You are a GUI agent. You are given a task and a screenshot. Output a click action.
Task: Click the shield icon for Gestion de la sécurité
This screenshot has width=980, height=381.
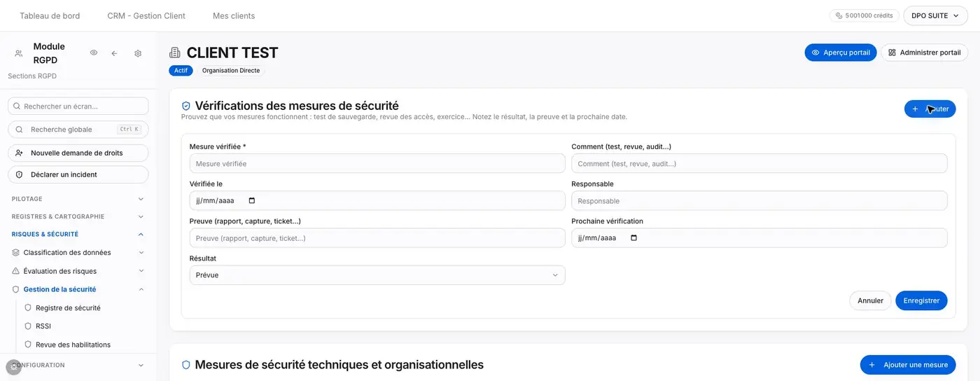coord(16,289)
